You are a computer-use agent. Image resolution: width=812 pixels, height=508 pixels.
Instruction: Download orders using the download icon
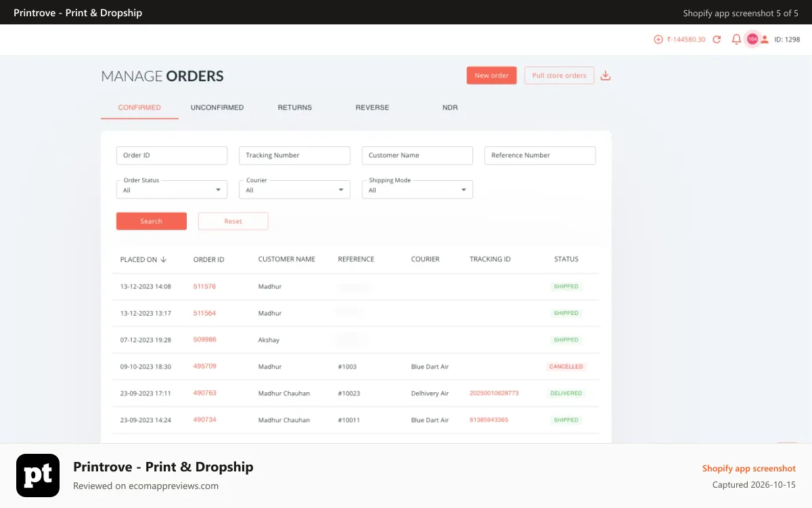pos(606,75)
